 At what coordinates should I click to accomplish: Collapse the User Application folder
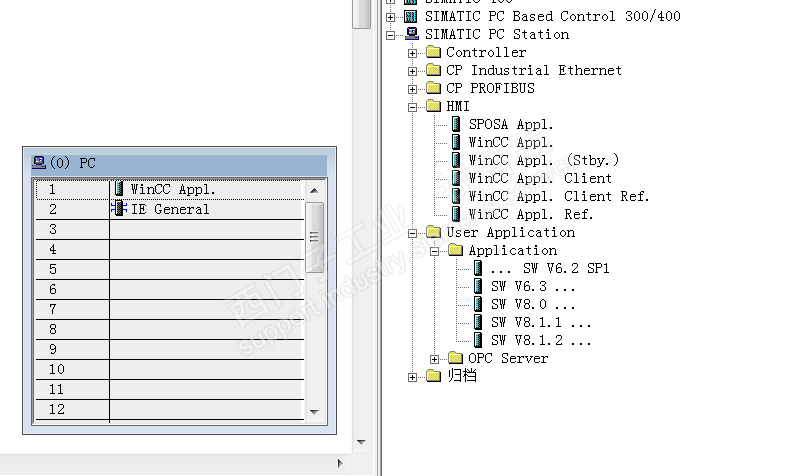coord(412,233)
